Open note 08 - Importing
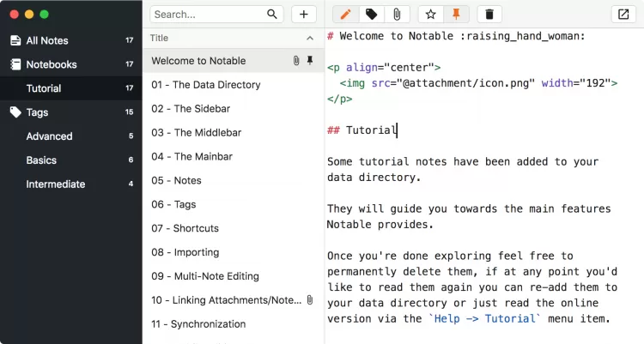The height and width of the screenshot is (344, 644). coord(234,252)
